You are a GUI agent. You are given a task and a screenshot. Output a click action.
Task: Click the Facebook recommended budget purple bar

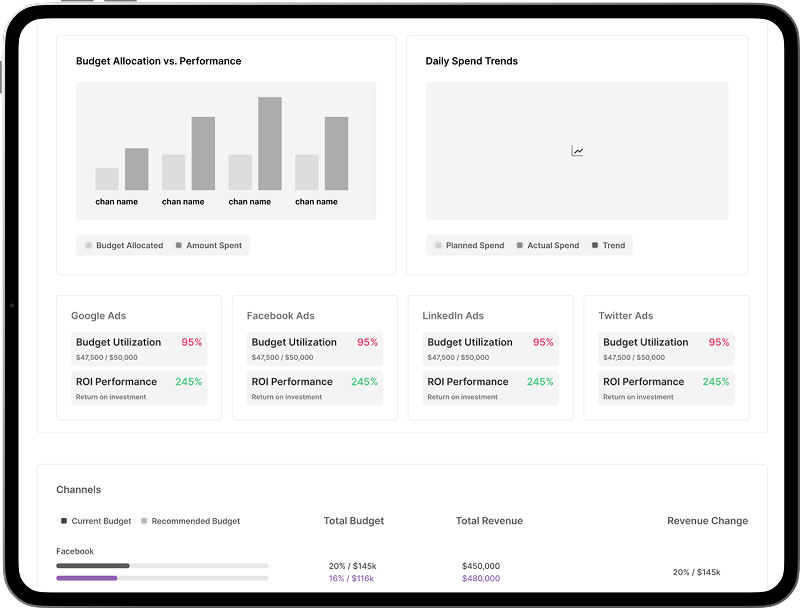[x=87, y=578]
